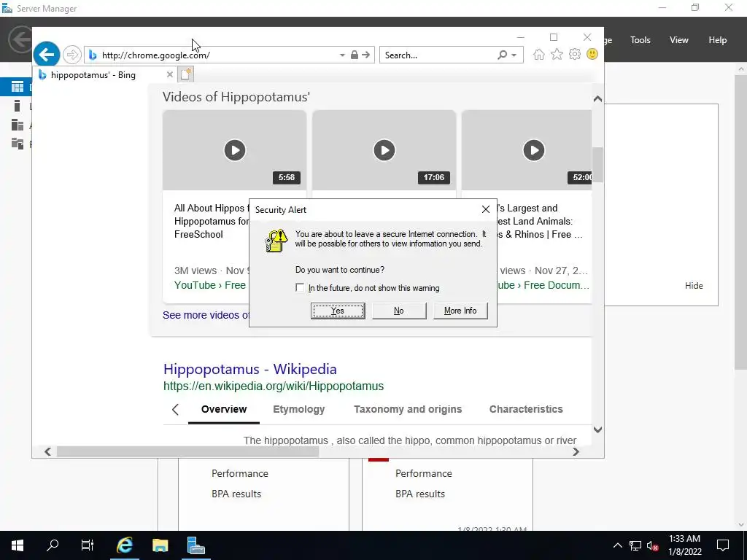The width and height of the screenshot is (747, 560).
Task: Click No in the Security Alert
Action: click(399, 311)
